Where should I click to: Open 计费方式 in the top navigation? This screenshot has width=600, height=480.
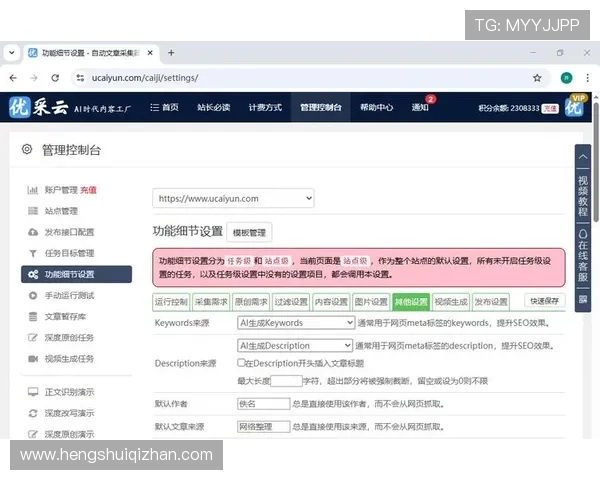265,107
